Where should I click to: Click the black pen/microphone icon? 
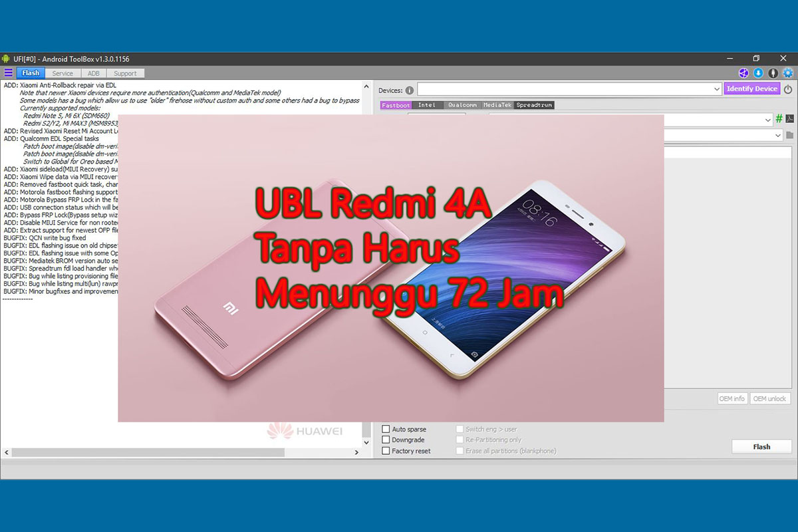click(773, 73)
